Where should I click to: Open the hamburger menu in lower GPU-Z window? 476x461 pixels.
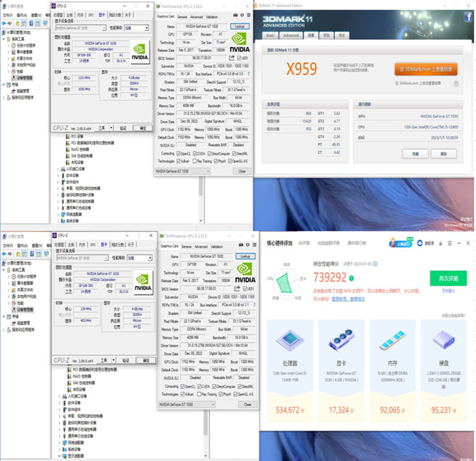click(254, 244)
